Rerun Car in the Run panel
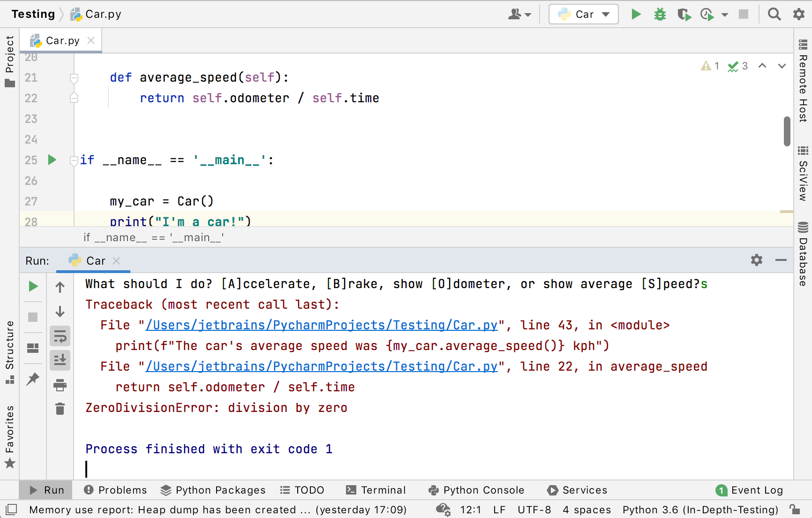 tap(33, 286)
